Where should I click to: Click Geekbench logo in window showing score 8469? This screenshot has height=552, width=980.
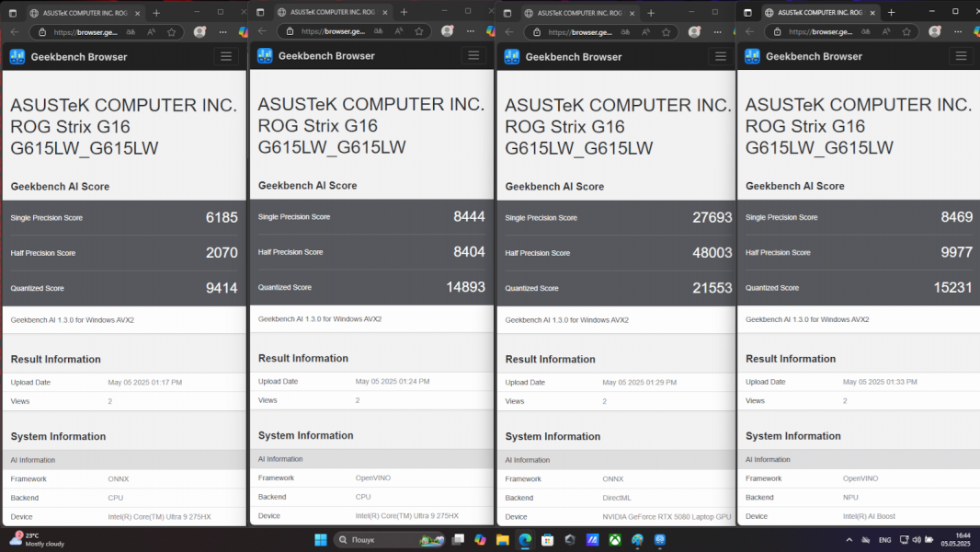pos(753,56)
